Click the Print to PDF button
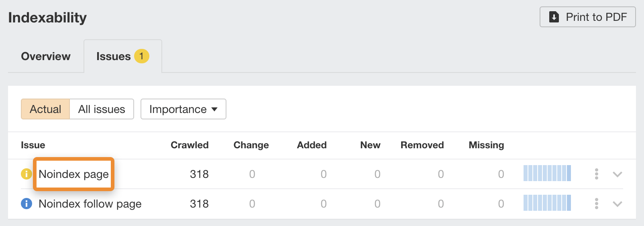Viewport: 644px width, 226px height. [587, 17]
